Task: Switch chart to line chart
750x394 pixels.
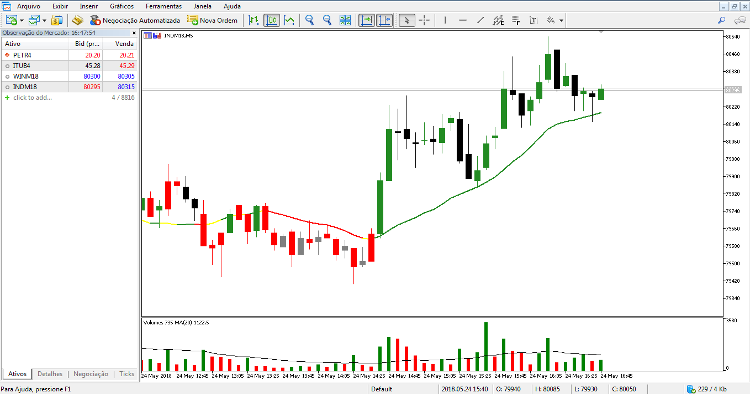Action: coord(289,20)
